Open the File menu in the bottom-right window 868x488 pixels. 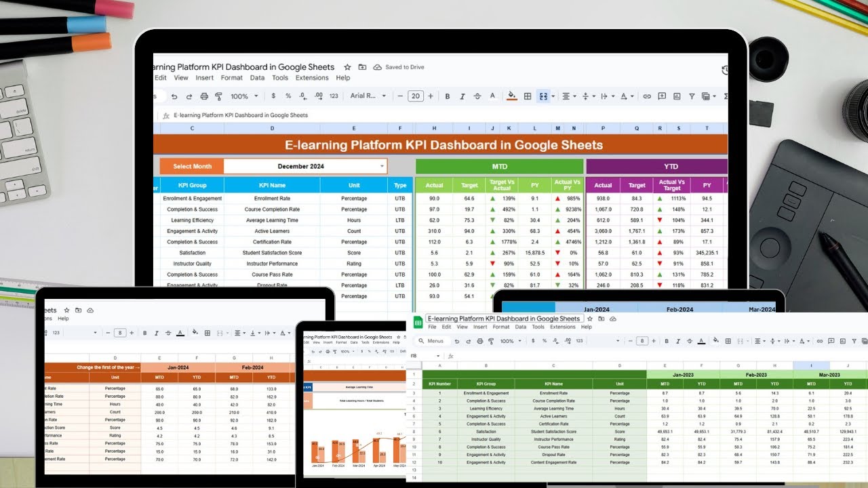point(432,327)
